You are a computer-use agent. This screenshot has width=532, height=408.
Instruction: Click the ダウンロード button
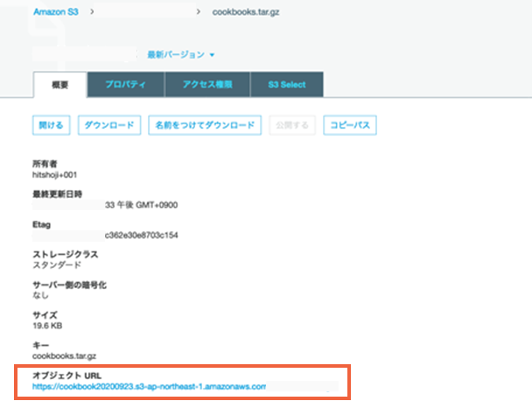coord(109,125)
